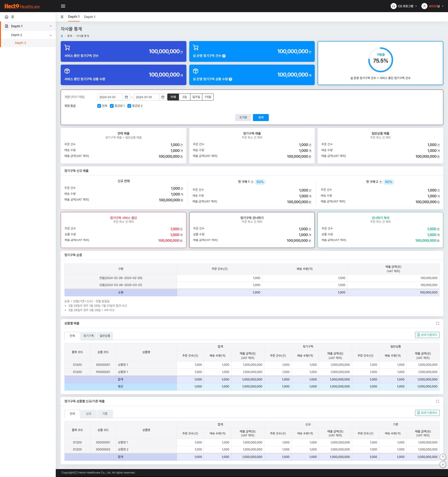Select 정기구독 tab in 상품별 매출
The image size is (448, 477).
click(89, 336)
